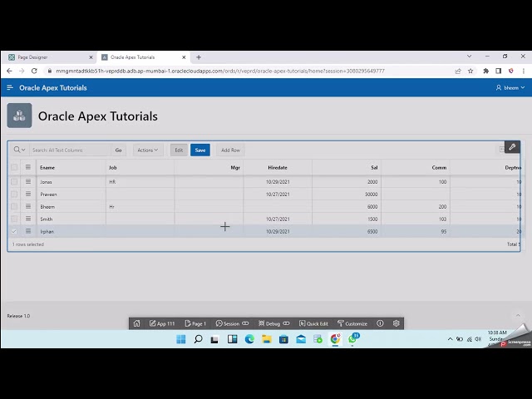The height and width of the screenshot is (399, 532).
Task: Open File Explorer from taskbar
Action: [x=267, y=339]
